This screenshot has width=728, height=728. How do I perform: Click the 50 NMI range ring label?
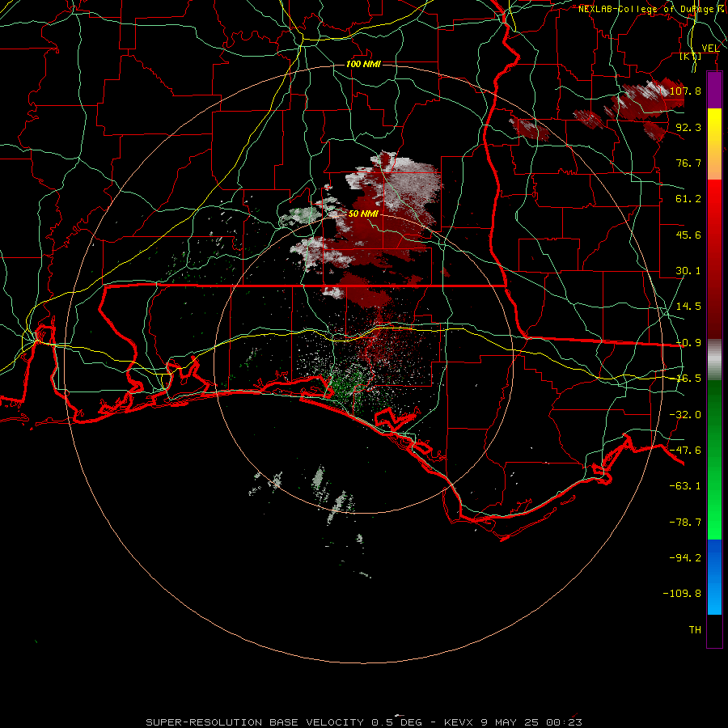click(363, 214)
